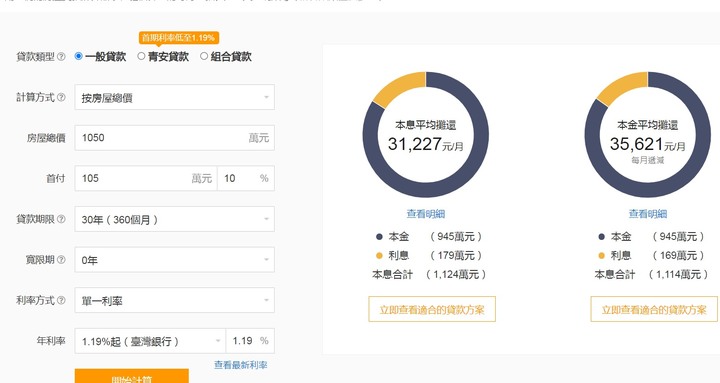Click 31,227元/月 amount text

[426, 144]
